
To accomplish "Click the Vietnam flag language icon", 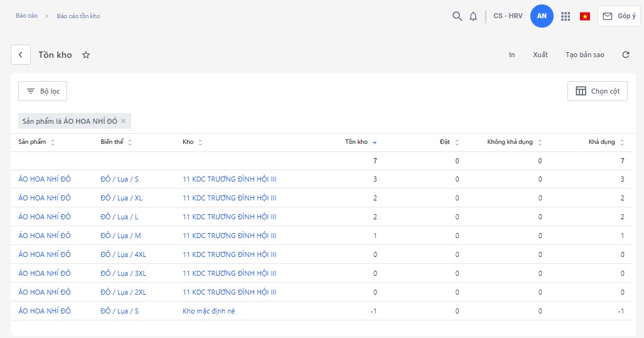I will pyautogui.click(x=585, y=16).
